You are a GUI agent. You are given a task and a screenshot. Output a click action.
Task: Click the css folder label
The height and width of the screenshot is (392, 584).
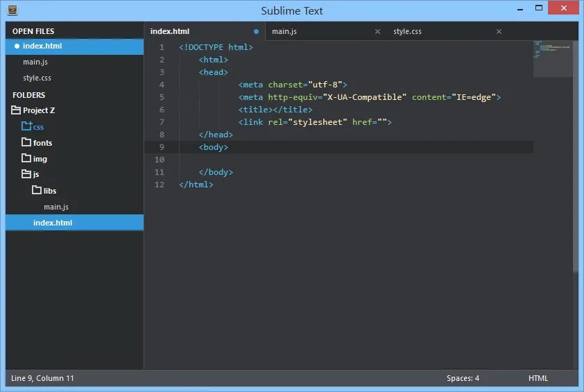tap(38, 127)
